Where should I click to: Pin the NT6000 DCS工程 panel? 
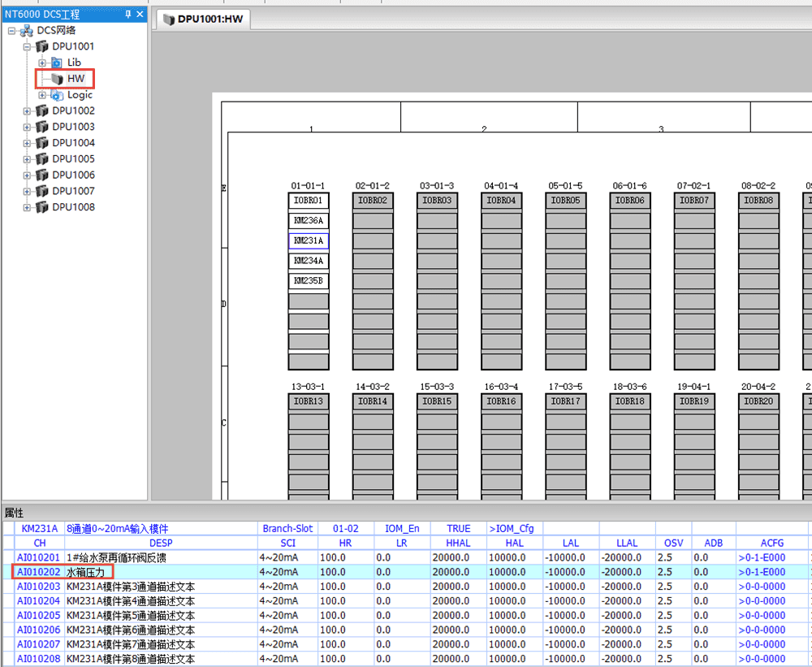[128, 15]
